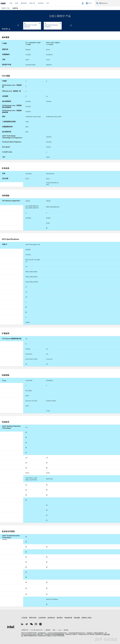Click the '$134.00-$144.00' price cell

click(x=30, y=65)
